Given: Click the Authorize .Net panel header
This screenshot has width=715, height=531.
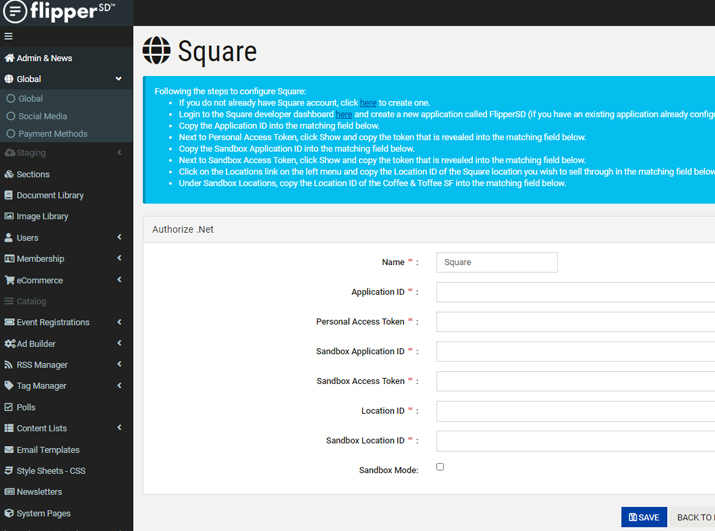Looking at the screenshot, I should (429, 229).
